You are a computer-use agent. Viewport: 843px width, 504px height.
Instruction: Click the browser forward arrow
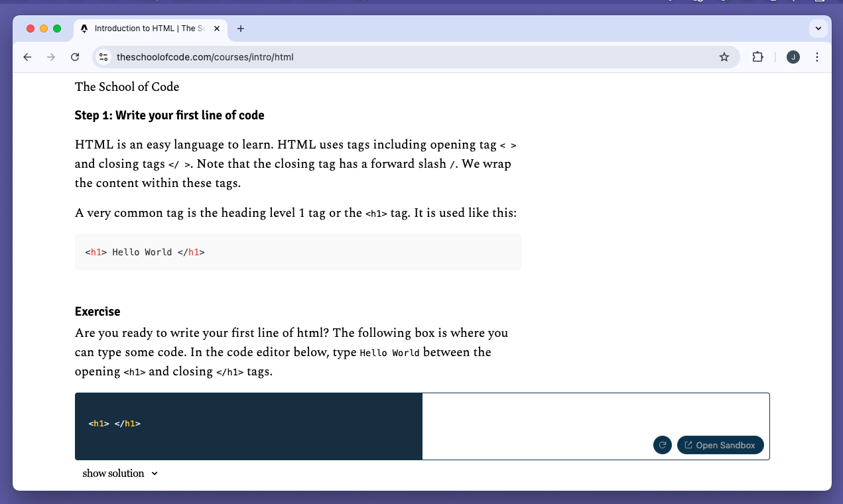[x=51, y=57]
